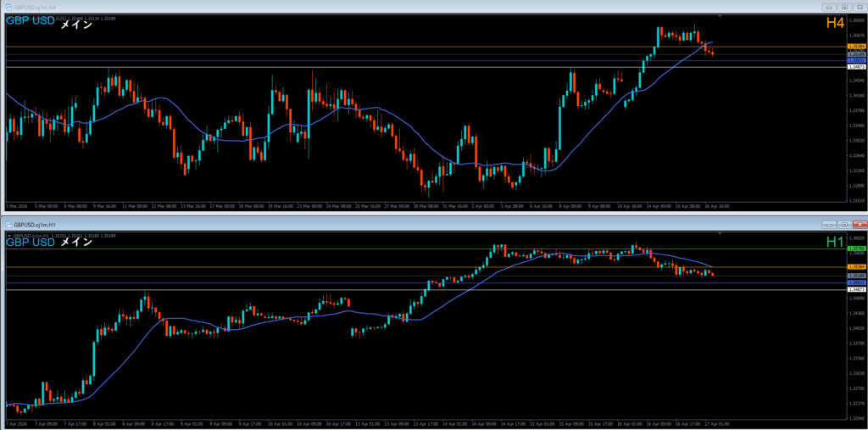Minimize the GBPUSD H1 chart window
The image size is (868, 430).
[830, 224]
